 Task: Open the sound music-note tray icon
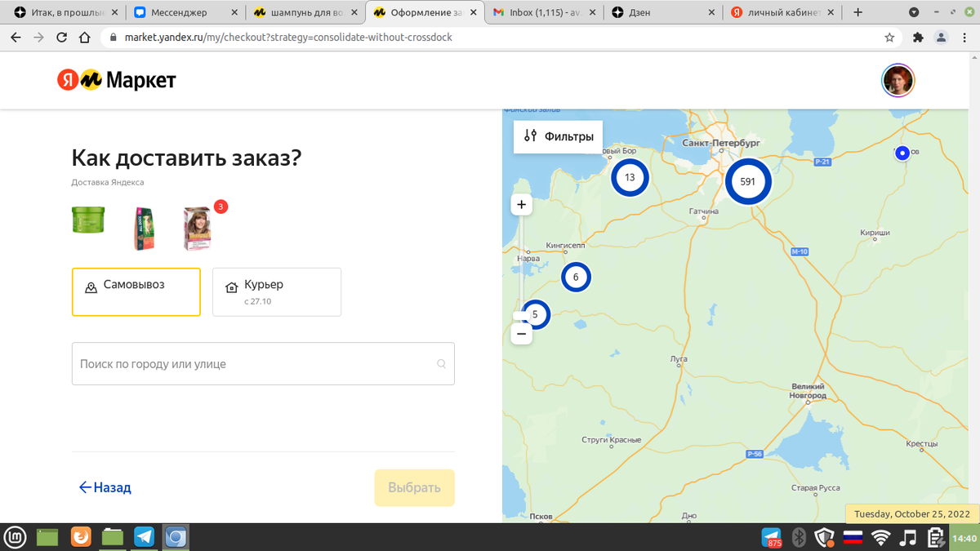(907, 537)
